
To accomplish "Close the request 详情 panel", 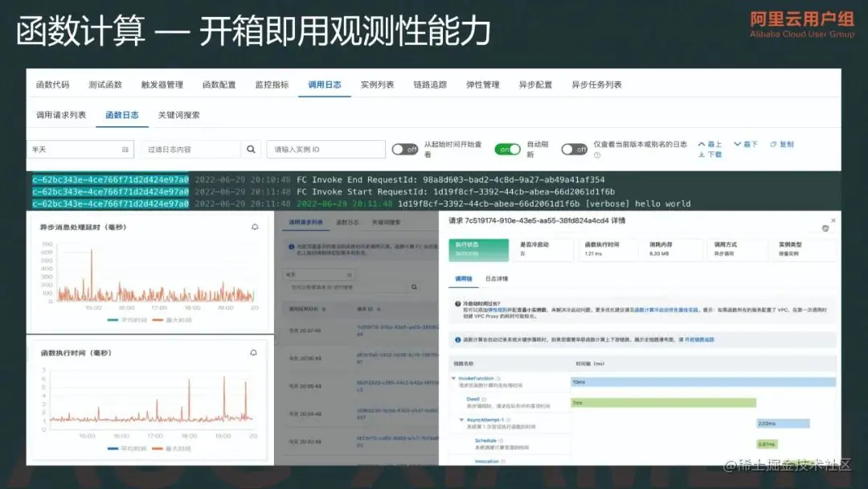I will 833,220.
